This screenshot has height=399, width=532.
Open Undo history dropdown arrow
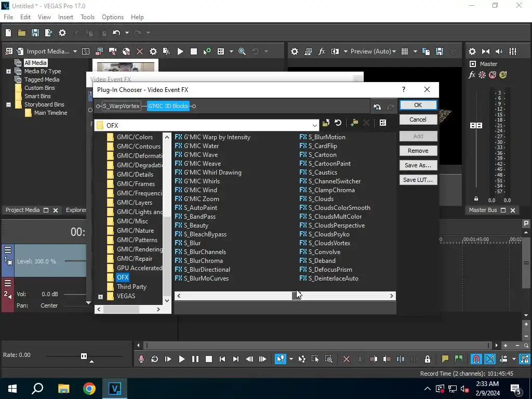[127, 33]
